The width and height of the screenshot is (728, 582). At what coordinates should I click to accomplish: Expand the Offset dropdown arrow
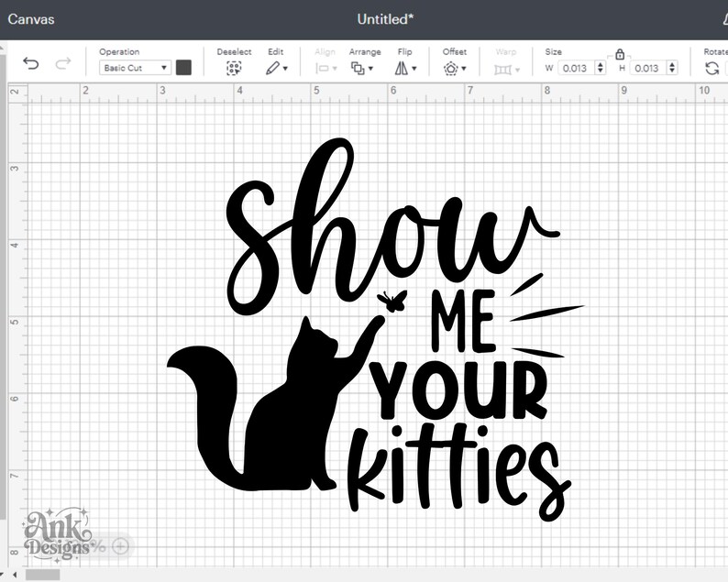coord(464,69)
